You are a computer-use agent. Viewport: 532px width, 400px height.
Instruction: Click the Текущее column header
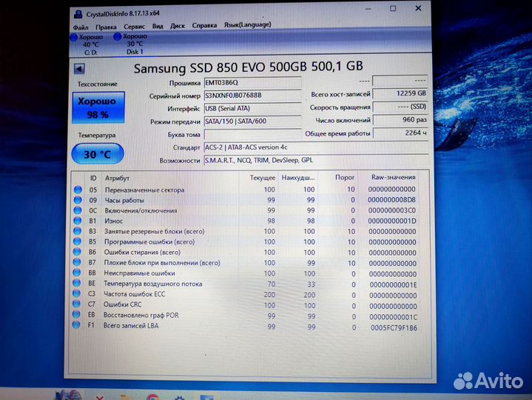click(x=263, y=178)
